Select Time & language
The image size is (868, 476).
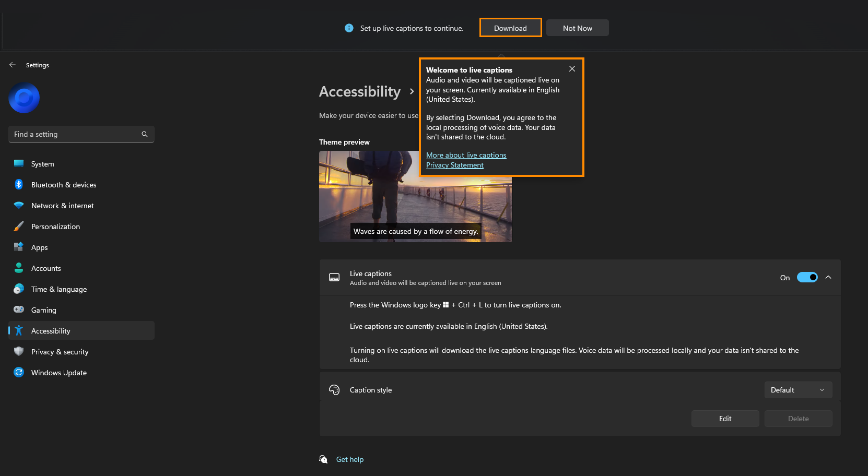pos(81,289)
